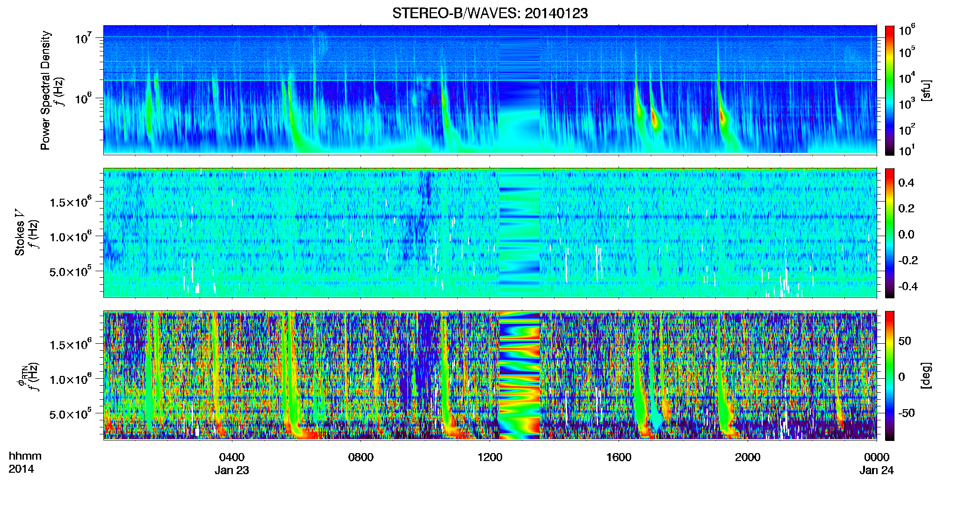980x505 pixels.
Task: Click the 2000 time tick label
Action: (x=748, y=457)
